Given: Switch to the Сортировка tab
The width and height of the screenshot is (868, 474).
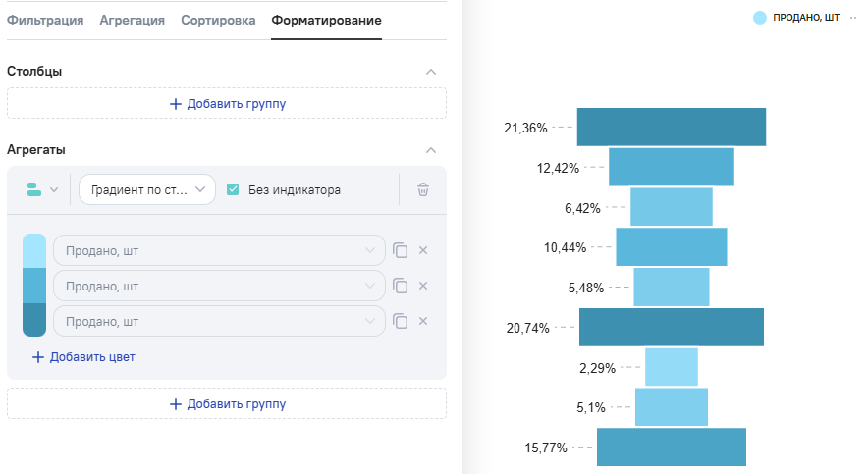Looking at the screenshot, I should pyautogui.click(x=218, y=20).
